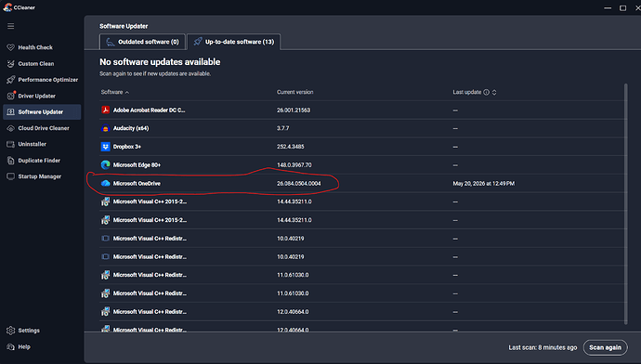
Task: Click version 26.084.0504.0004 of OneDrive
Action: (x=299, y=184)
